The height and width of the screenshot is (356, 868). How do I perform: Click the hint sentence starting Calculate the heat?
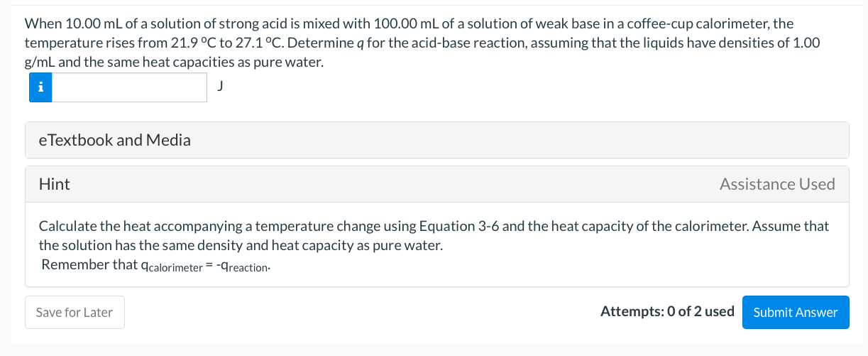pos(434,236)
